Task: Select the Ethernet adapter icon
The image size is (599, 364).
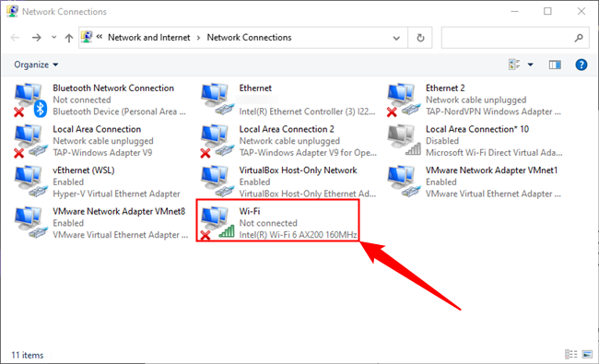Action: point(217,100)
